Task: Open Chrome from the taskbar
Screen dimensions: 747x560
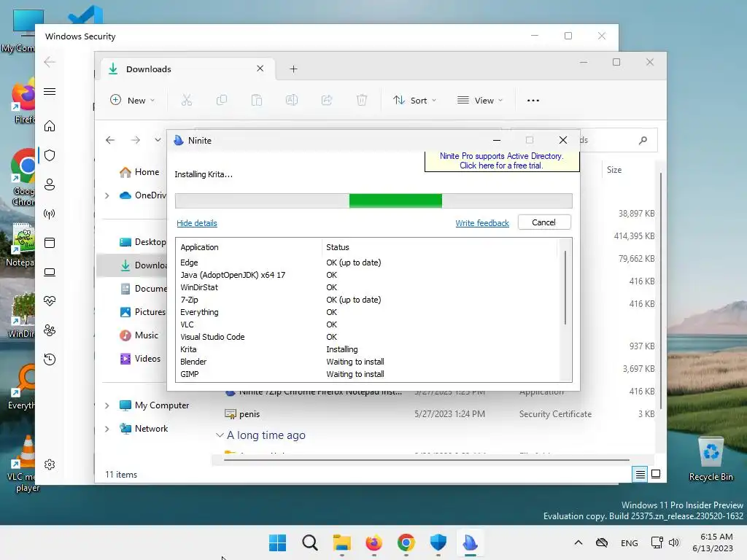Action: click(406, 542)
